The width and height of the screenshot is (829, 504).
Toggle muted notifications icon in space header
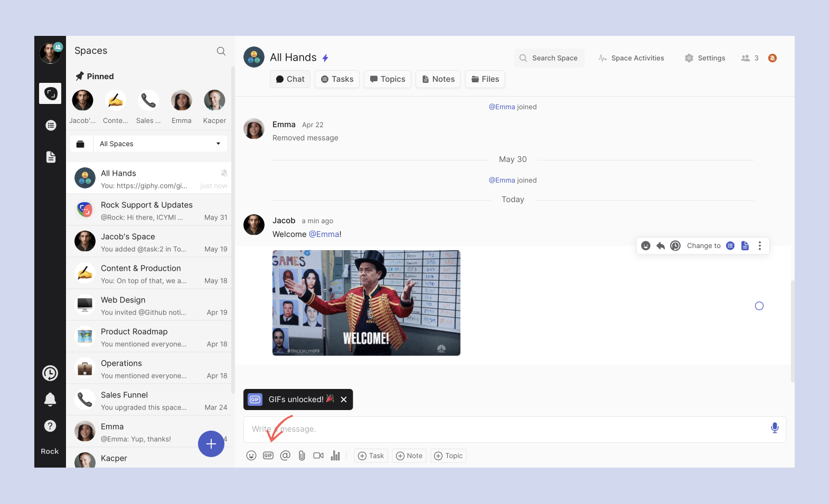[773, 58]
